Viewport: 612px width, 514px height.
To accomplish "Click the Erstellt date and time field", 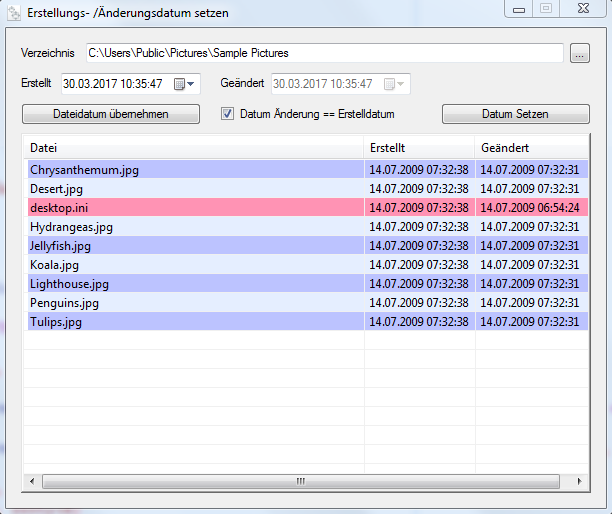I will (x=115, y=84).
